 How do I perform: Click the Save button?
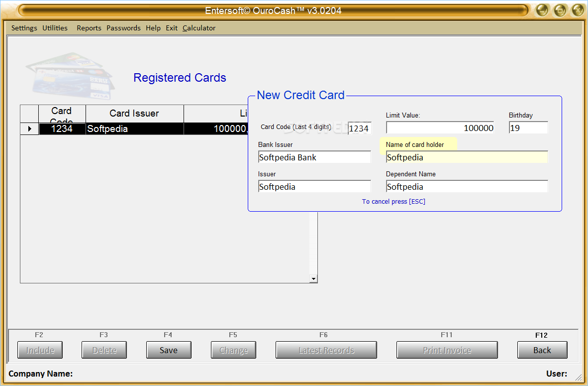click(169, 350)
